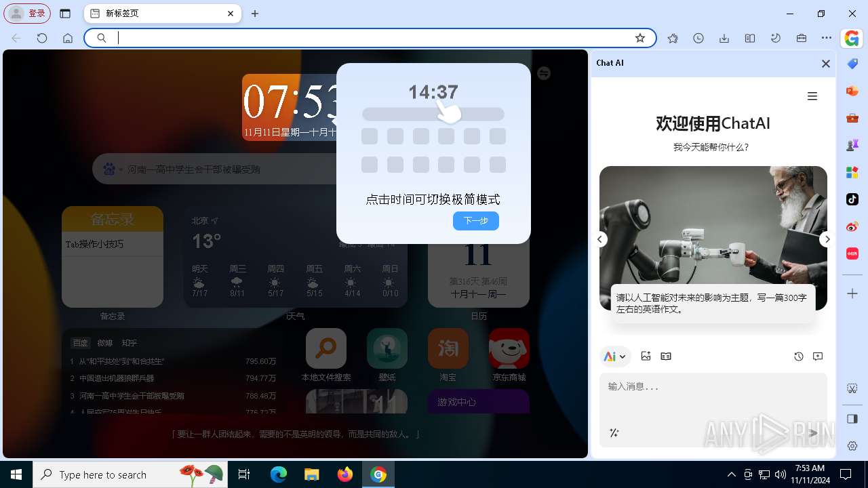Open Chat AI conversation history icon

pyautogui.click(x=799, y=357)
